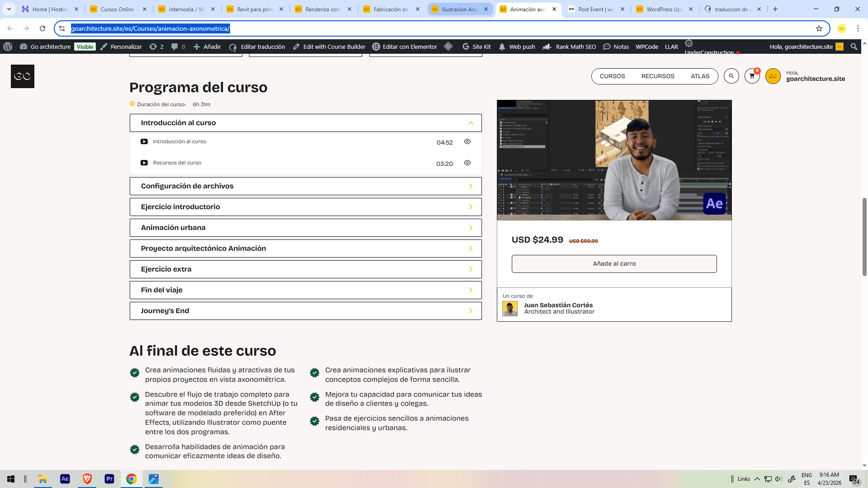This screenshot has height=488, width=868.
Task: Click the Brave browser taskbar icon
Action: click(x=87, y=479)
